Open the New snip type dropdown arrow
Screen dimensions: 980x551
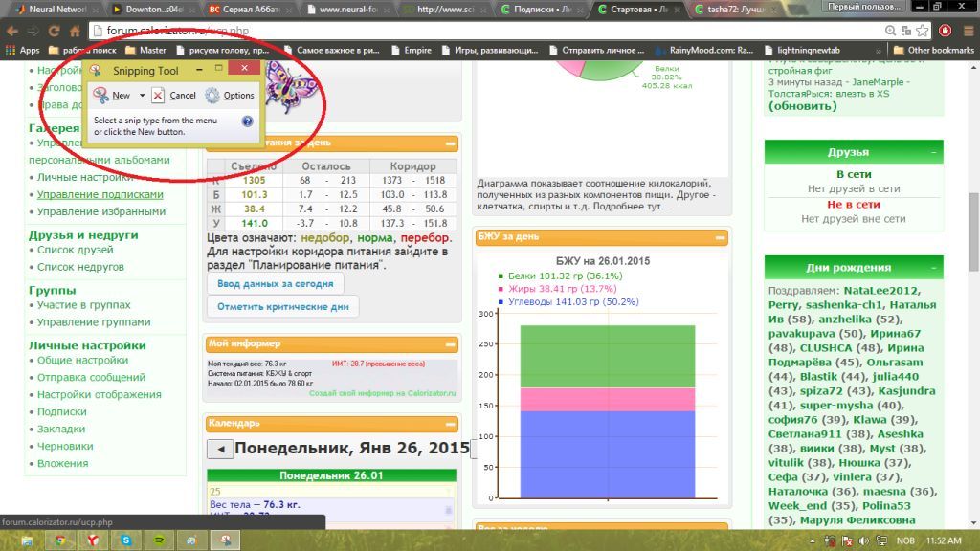click(142, 95)
